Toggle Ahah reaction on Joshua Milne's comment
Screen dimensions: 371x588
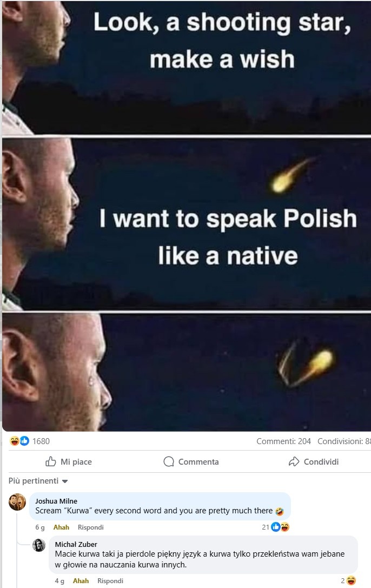[x=61, y=527]
